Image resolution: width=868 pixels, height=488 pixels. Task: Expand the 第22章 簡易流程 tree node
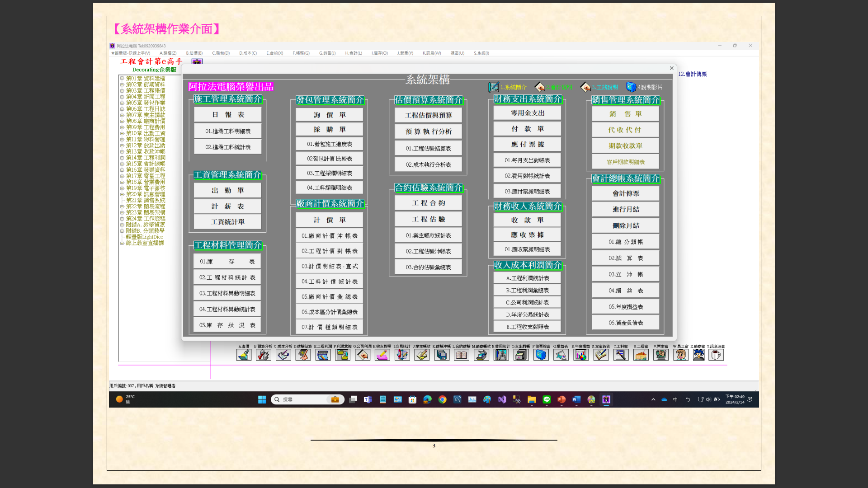(122, 206)
